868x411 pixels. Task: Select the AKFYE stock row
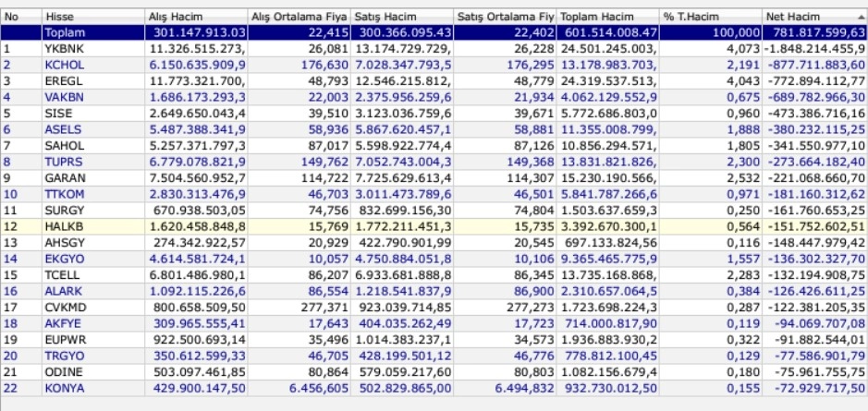pyautogui.click(x=434, y=323)
